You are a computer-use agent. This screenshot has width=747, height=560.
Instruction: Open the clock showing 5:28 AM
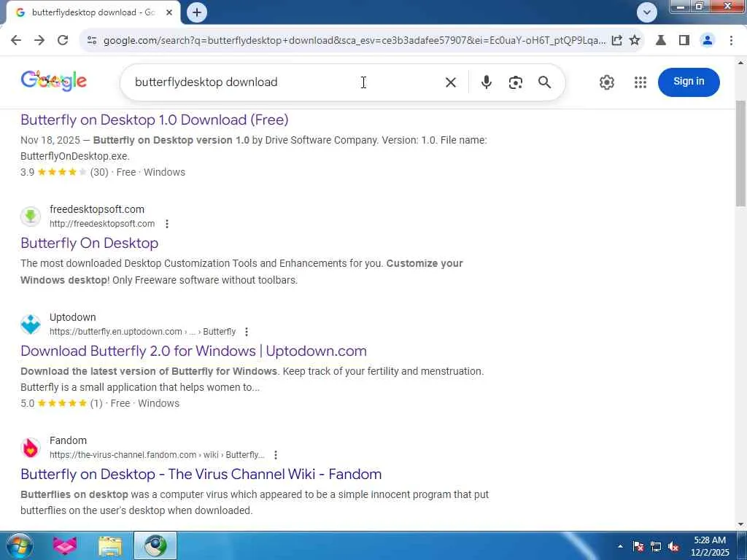(x=709, y=546)
